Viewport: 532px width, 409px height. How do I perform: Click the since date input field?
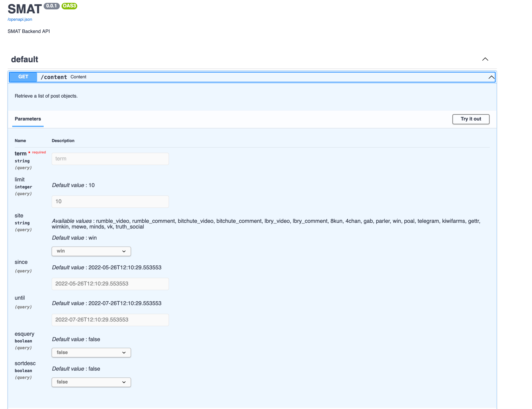tap(110, 284)
